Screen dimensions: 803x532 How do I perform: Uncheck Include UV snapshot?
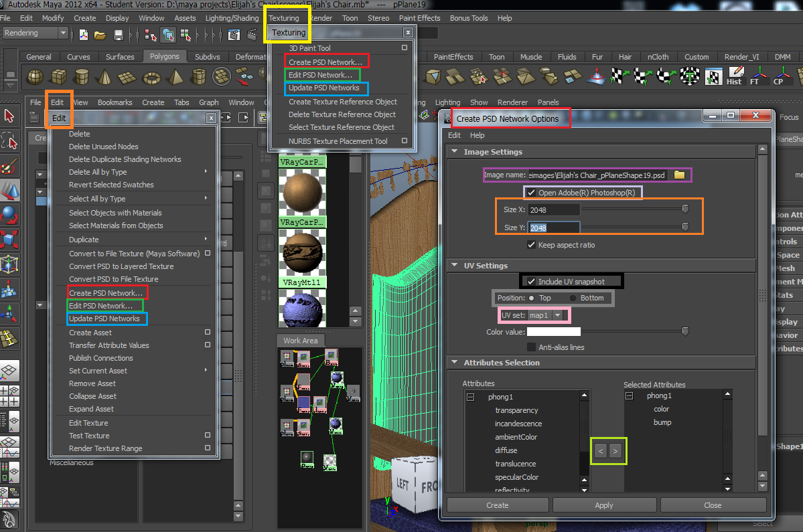[x=532, y=282]
